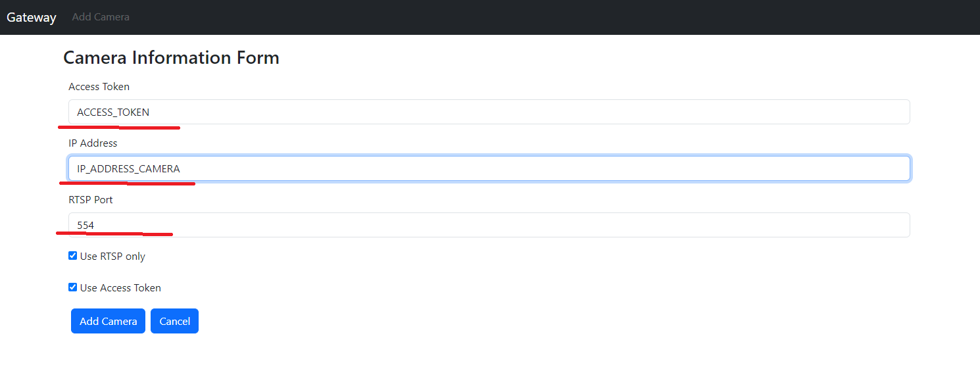Image resolution: width=980 pixels, height=392 pixels.
Task: Select the RTSP Port input field
Action: click(489, 225)
